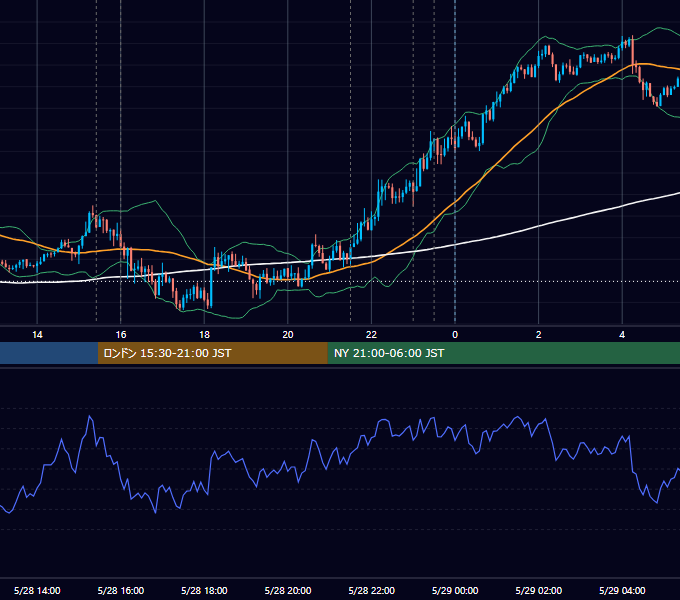Viewport: 680px width, 600px height.
Task: Click the hour label 4 on price chart axis
Action: click(x=622, y=335)
